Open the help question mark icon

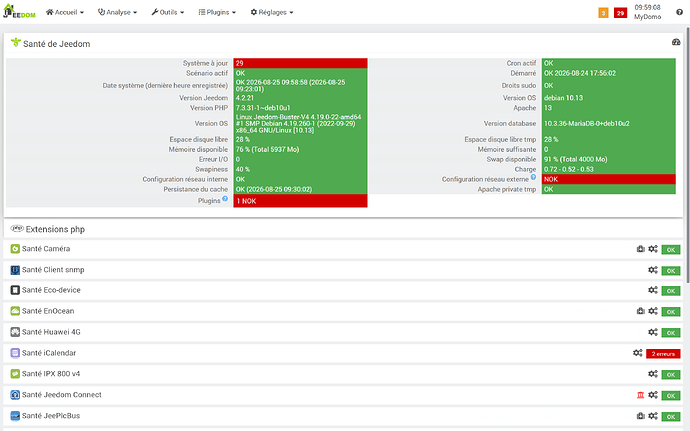coord(679,12)
